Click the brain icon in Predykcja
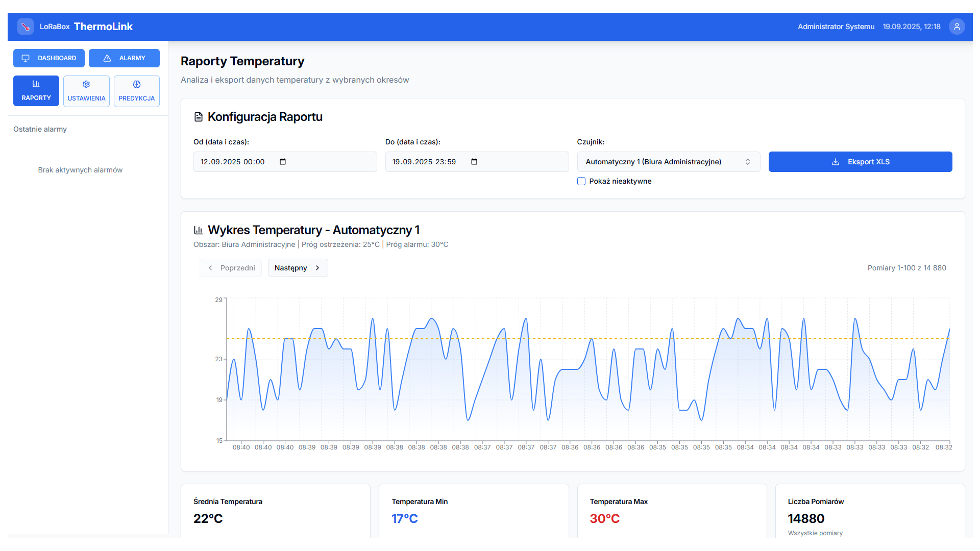This screenshot has height=551, width=980. click(137, 84)
